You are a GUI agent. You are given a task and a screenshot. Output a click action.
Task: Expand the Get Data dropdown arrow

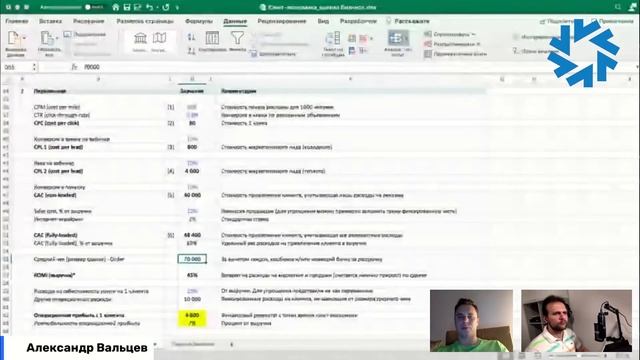point(24,38)
